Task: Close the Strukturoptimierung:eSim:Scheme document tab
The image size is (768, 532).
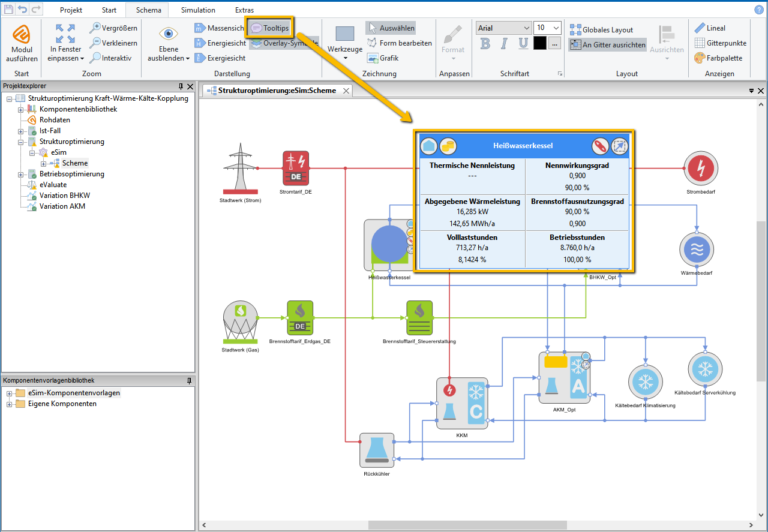Action: tap(346, 91)
